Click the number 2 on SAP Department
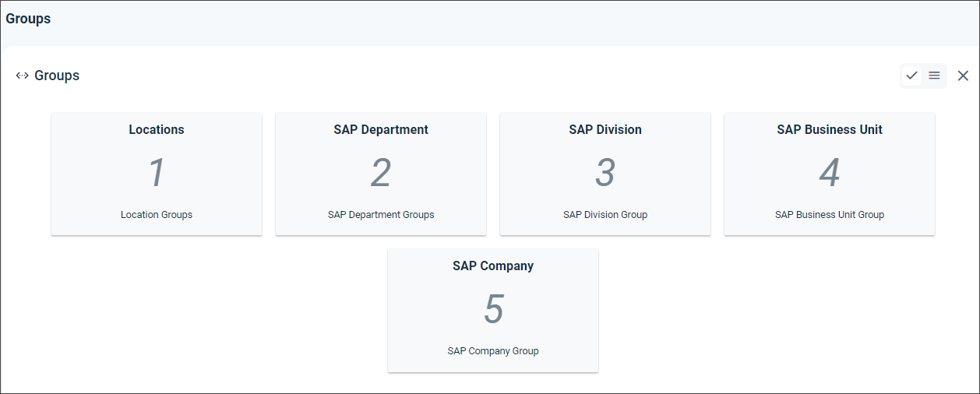Image resolution: width=980 pixels, height=394 pixels. [x=381, y=173]
